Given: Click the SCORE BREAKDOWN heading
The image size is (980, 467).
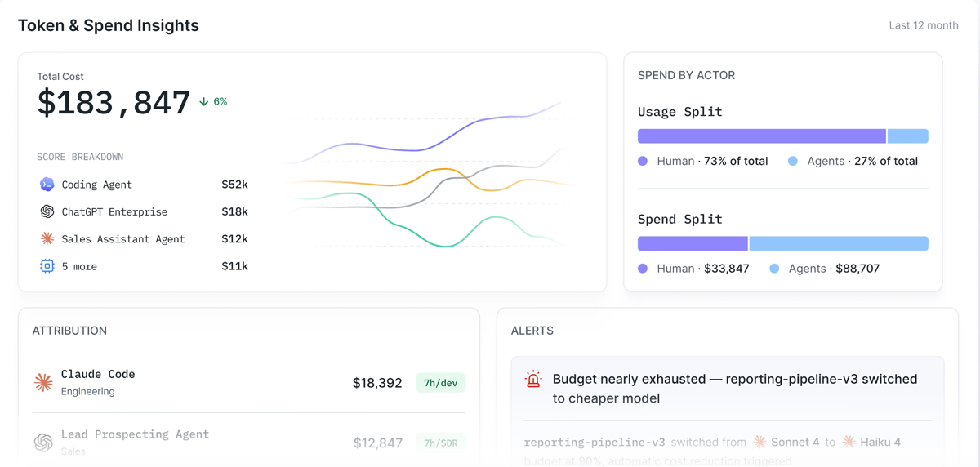Looking at the screenshot, I should click(80, 157).
